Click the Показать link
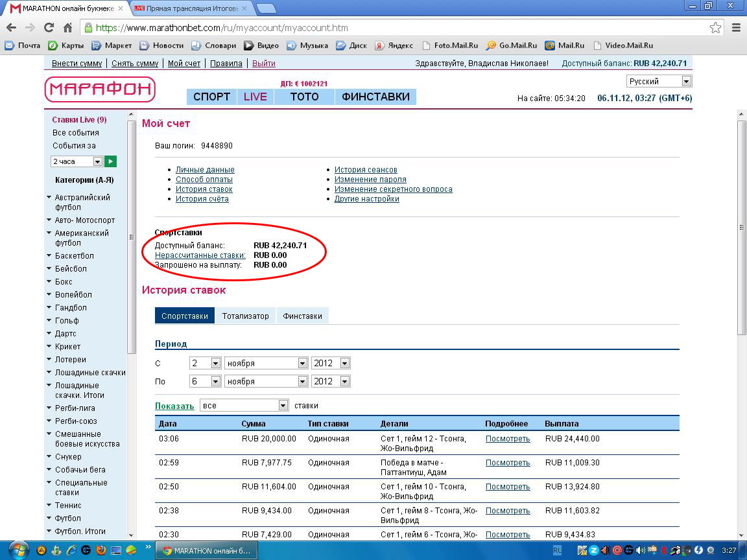747x560 pixels. pyautogui.click(x=174, y=406)
